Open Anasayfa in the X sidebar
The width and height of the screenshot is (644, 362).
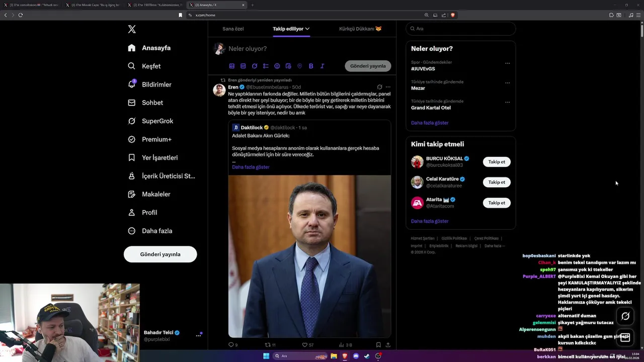149,48
